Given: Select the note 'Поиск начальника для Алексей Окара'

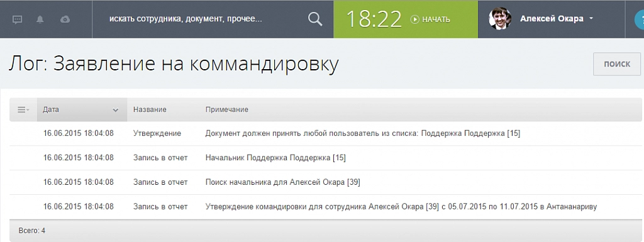Looking at the screenshot, I should point(282,182).
